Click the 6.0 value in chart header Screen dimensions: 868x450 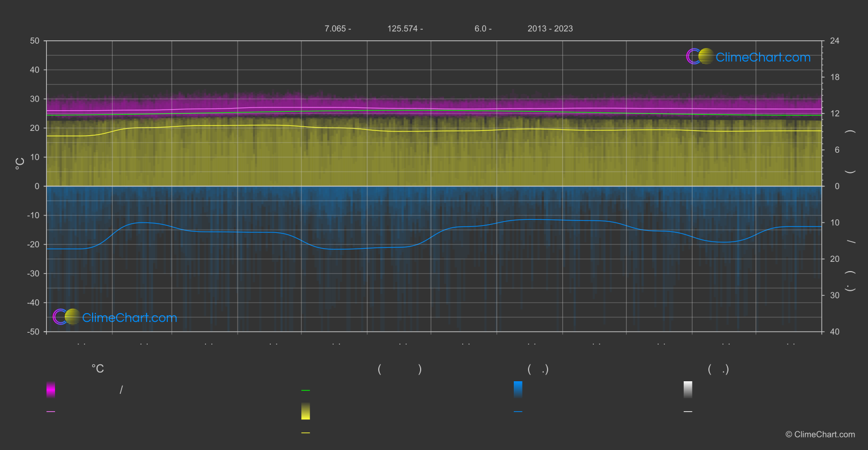(x=482, y=29)
